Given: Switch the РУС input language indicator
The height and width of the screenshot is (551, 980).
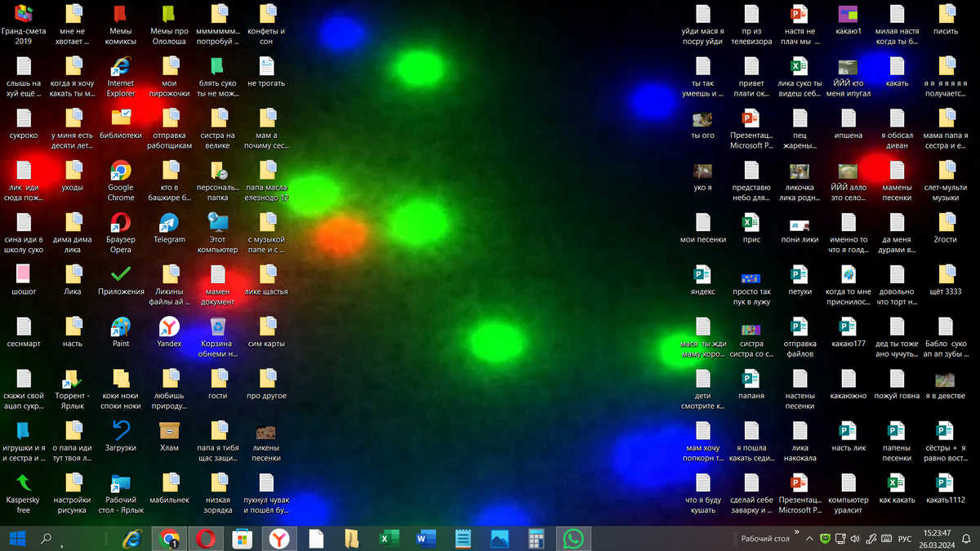Looking at the screenshot, I should point(905,539).
